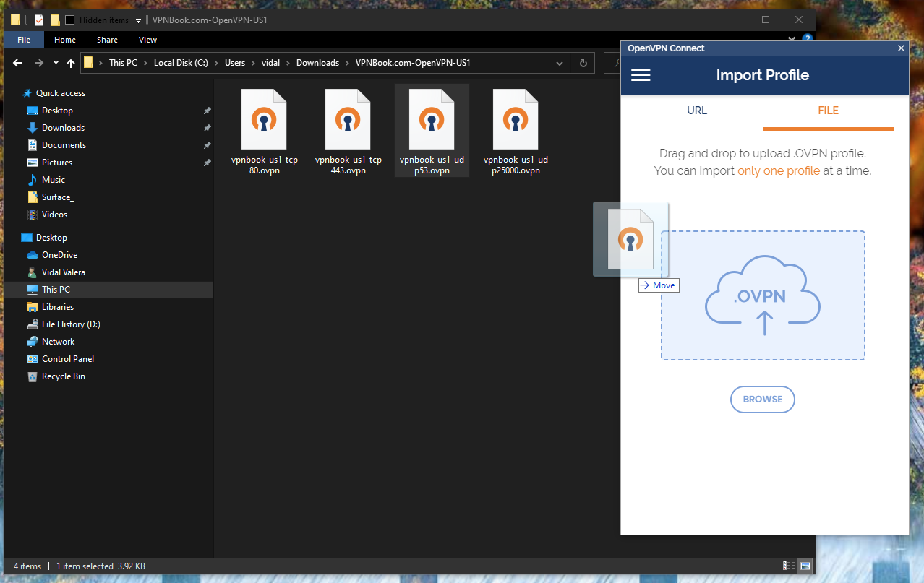Screen dimensions: 924x583
Task: Click the OneDrive cloud icon in sidebar
Action: [32, 255]
